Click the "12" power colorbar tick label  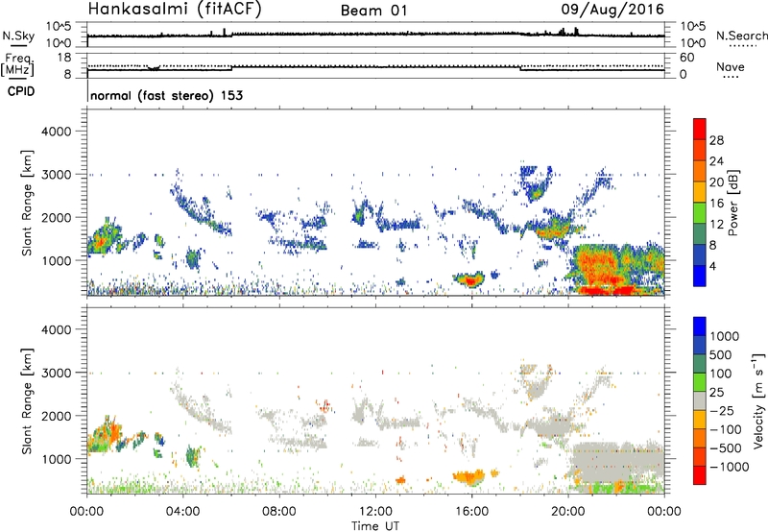(x=716, y=225)
